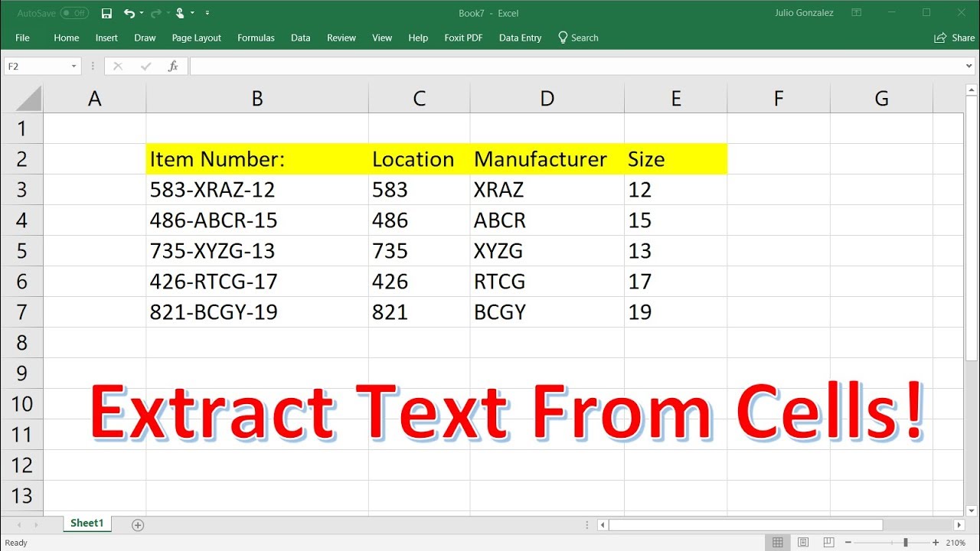Select row 3 header

point(21,190)
